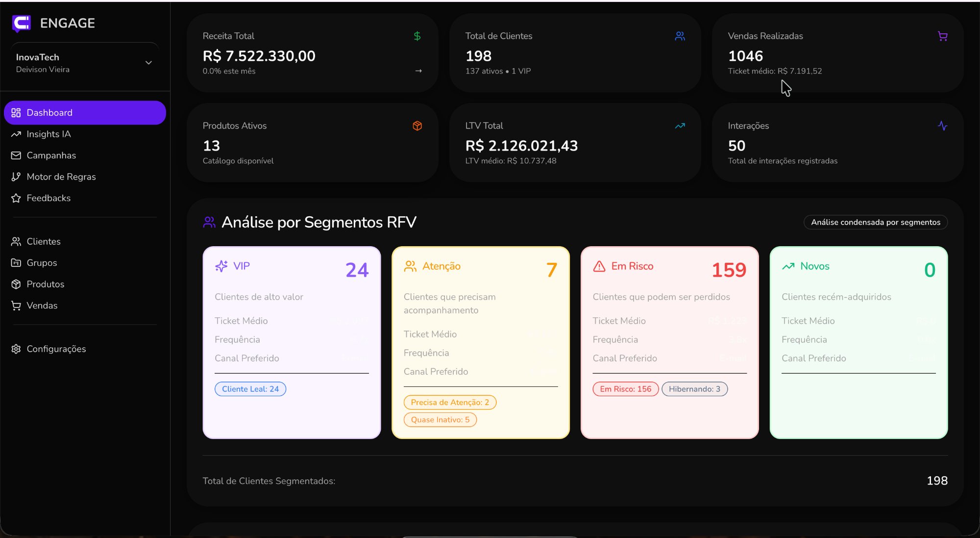Click Análise condensada por segmentos button
Viewport: 980px width, 538px height.
876,222
